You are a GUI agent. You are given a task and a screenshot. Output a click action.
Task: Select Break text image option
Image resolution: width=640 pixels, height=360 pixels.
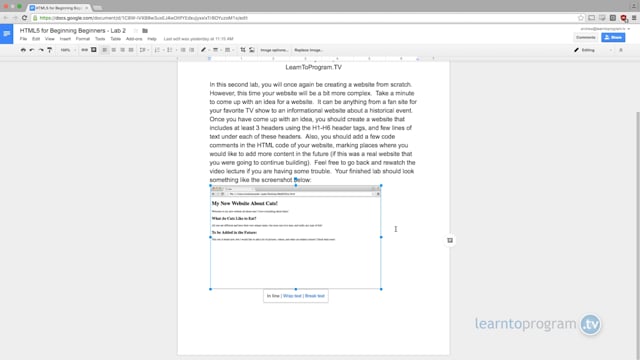point(315,296)
